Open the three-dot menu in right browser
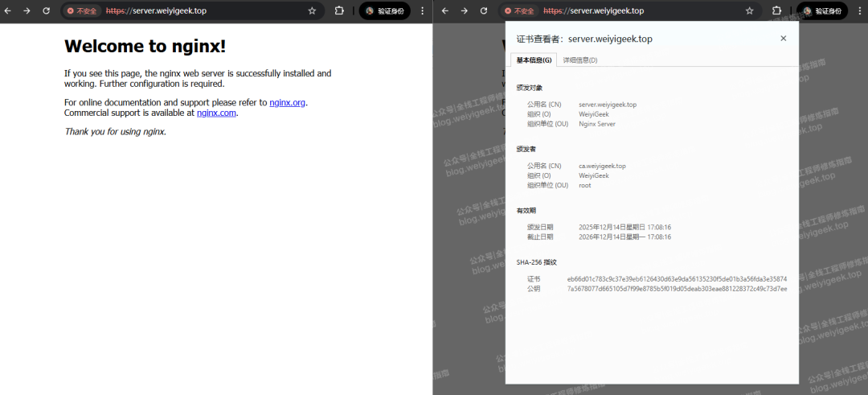 [x=860, y=10]
